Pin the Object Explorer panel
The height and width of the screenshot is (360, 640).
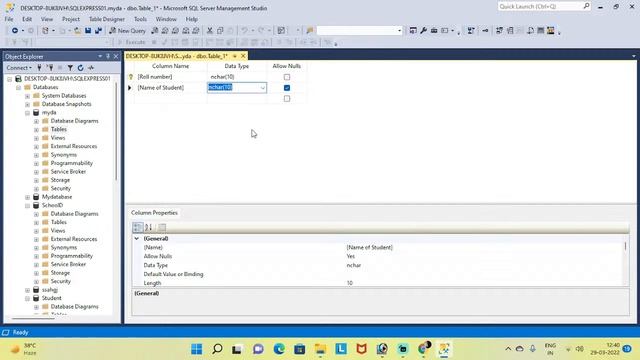click(108, 56)
